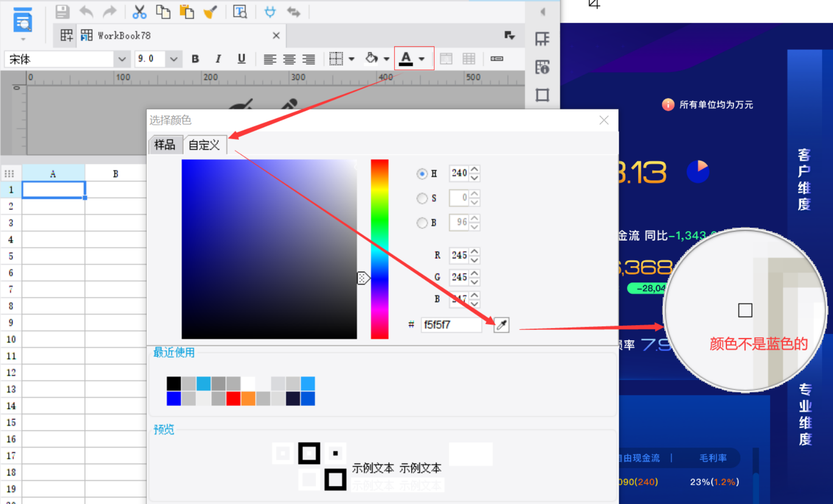The height and width of the screenshot is (504, 833).
Task: Open the 宋体 font family dropdown
Action: (x=122, y=59)
